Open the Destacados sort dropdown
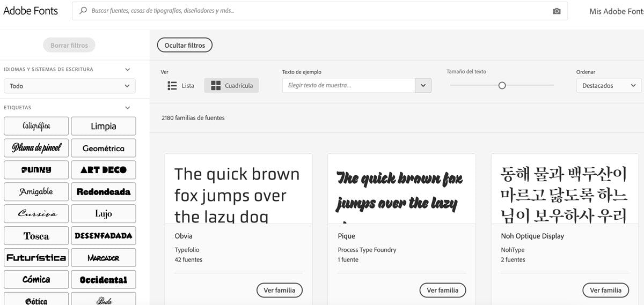The width and height of the screenshot is (644, 305). click(x=609, y=86)
